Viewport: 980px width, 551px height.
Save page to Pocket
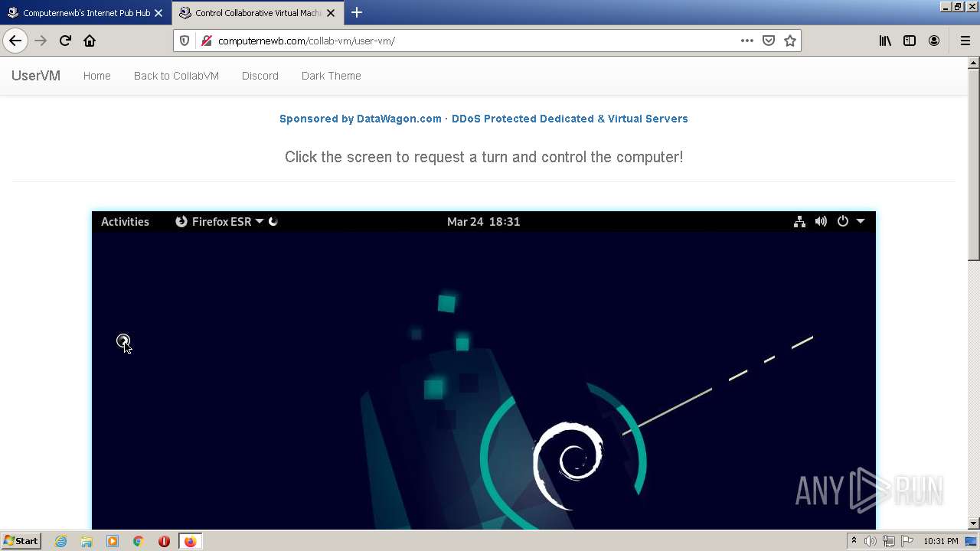pyautogui.click(x=769, y=41)
